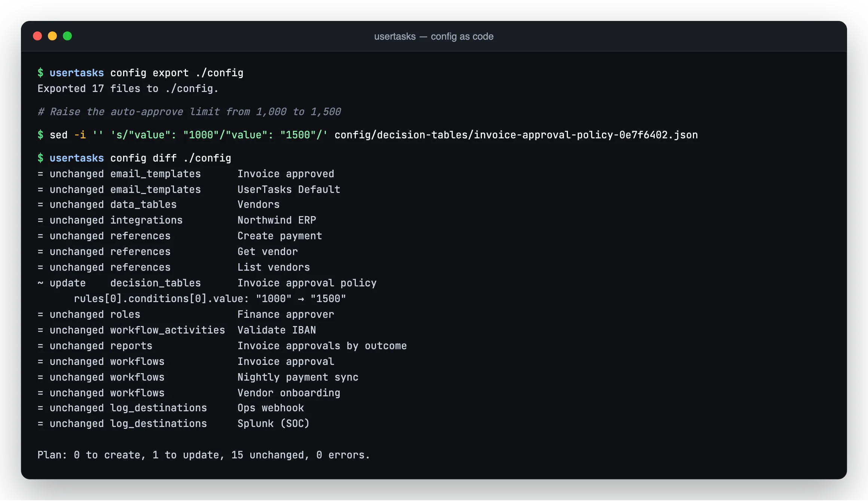Click the 'List vendors' references row

click(174, 267)
